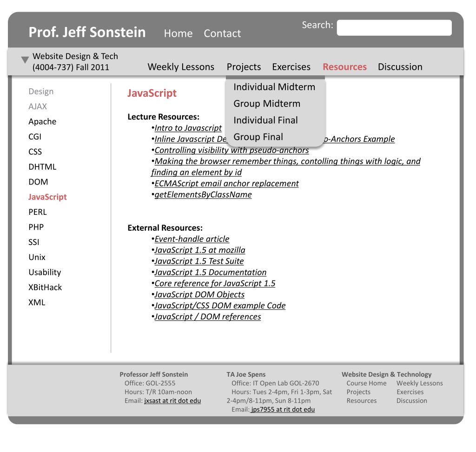Image resolution: width=476 pixels, height=452 pixels.
Task: Choose Group Midterm from Projects dropdown
Action: coord(267,104)
